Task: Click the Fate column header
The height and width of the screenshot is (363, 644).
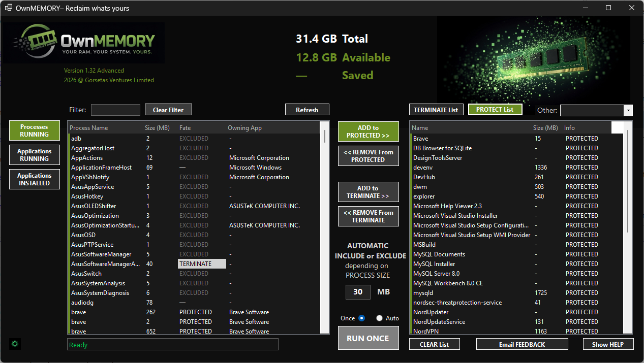Action: tap(185, 128)
